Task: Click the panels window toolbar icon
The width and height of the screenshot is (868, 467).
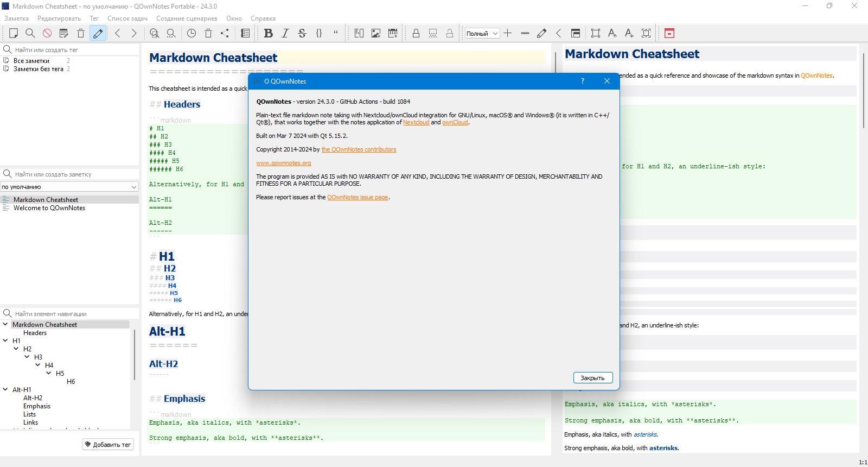Action: click(x=576, y=33)
